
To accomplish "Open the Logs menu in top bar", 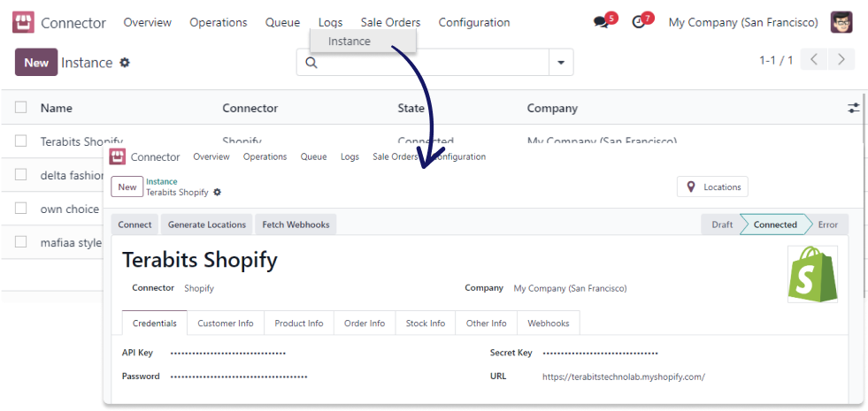I will tap(331, 23).
